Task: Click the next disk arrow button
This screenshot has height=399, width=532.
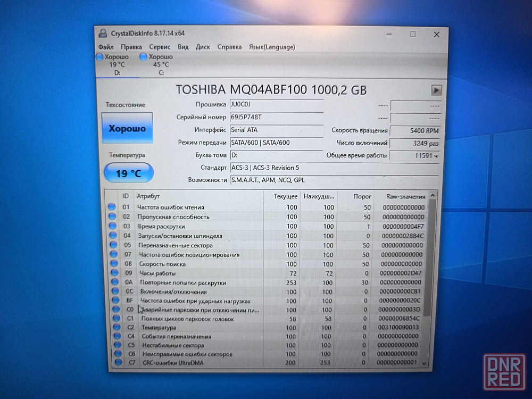Action: coord(436,90)
